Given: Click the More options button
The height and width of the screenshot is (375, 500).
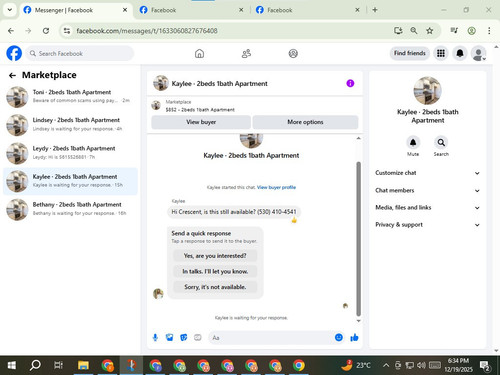Looking at the screenshot, I should [x=305, y=122].
